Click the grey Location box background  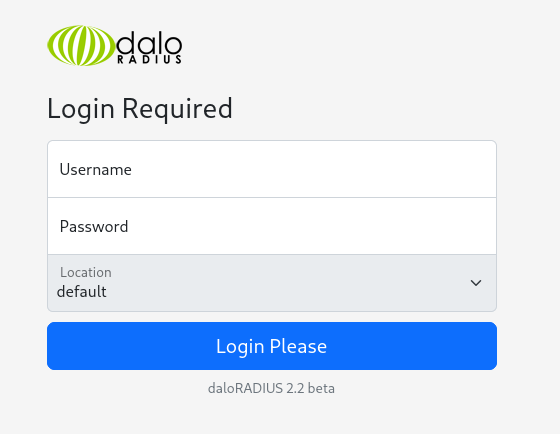286,283
